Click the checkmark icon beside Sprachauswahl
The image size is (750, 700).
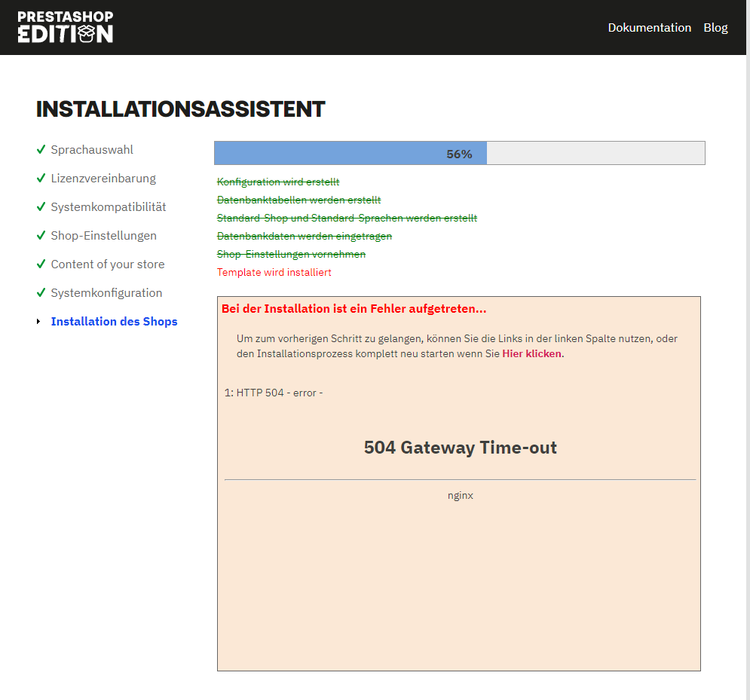[x=41, y=149]
